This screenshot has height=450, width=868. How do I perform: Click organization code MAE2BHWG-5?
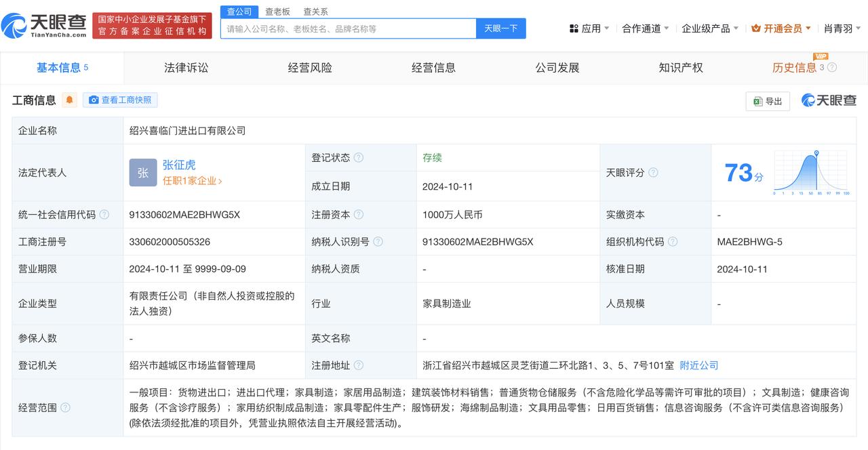click(x=749, y=242)
